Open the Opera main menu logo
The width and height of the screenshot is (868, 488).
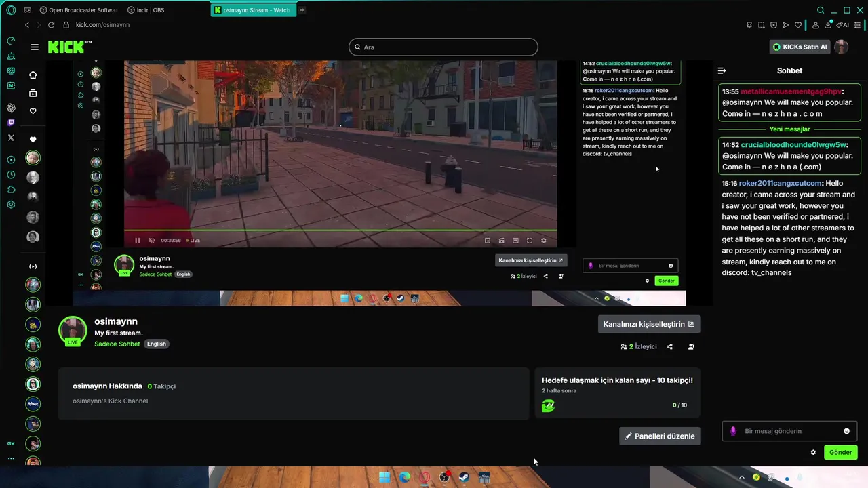coord(11,10)
